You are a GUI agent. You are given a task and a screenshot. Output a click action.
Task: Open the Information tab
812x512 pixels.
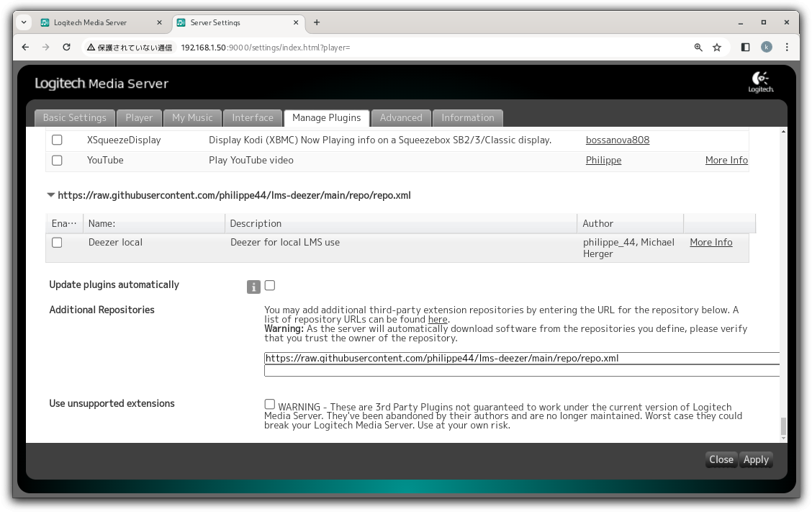468,117
